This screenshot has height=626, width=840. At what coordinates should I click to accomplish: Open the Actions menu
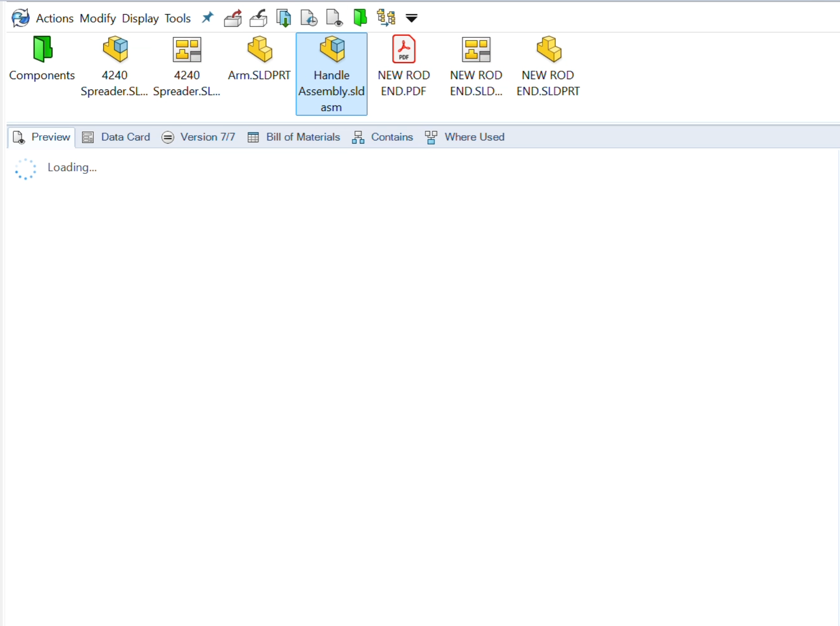pyautogui.click(x=55, y=18)
